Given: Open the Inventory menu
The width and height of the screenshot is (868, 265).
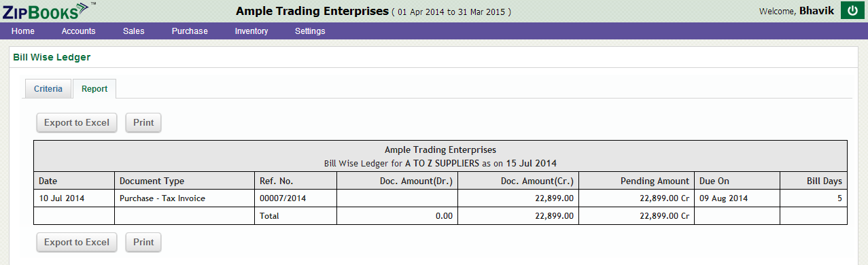Looking at the screenshot, I should (x=251, y=31).
